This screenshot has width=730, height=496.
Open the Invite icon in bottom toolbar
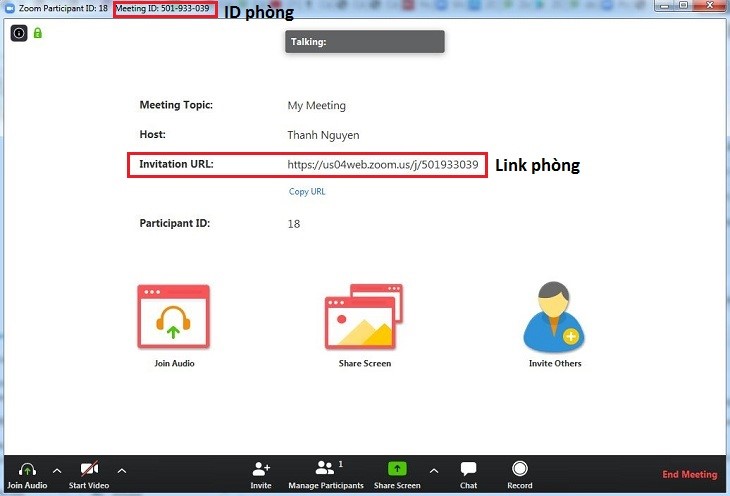coord(261,469)
